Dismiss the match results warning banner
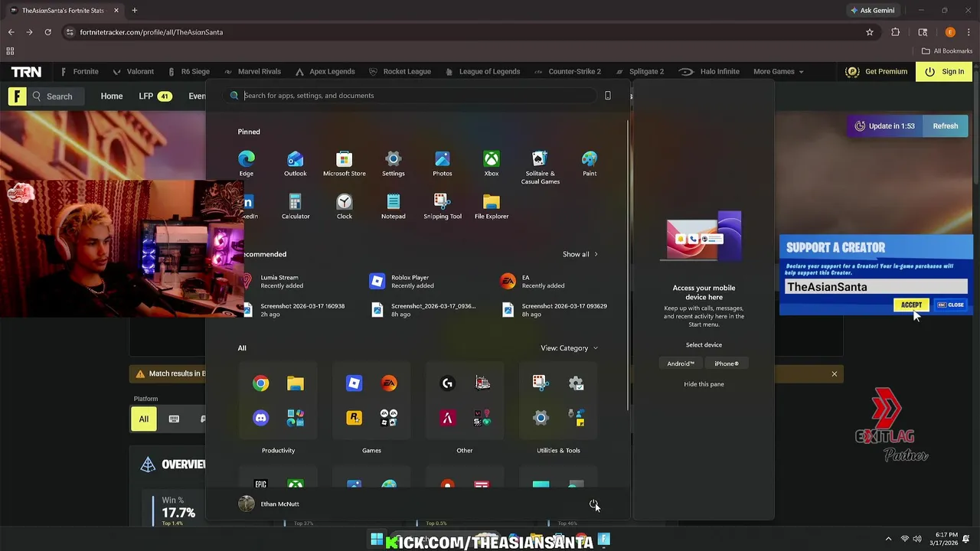Viewport: 980px width, 551px height. 835,374
